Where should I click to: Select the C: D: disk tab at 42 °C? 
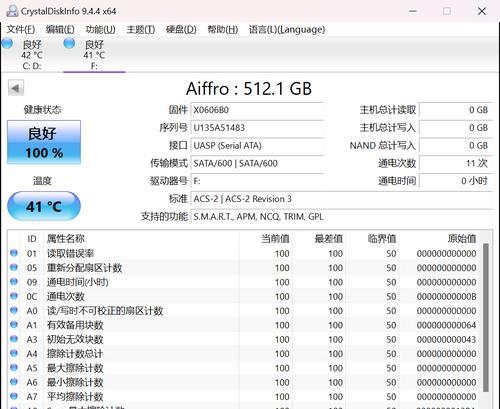[32, 55]
